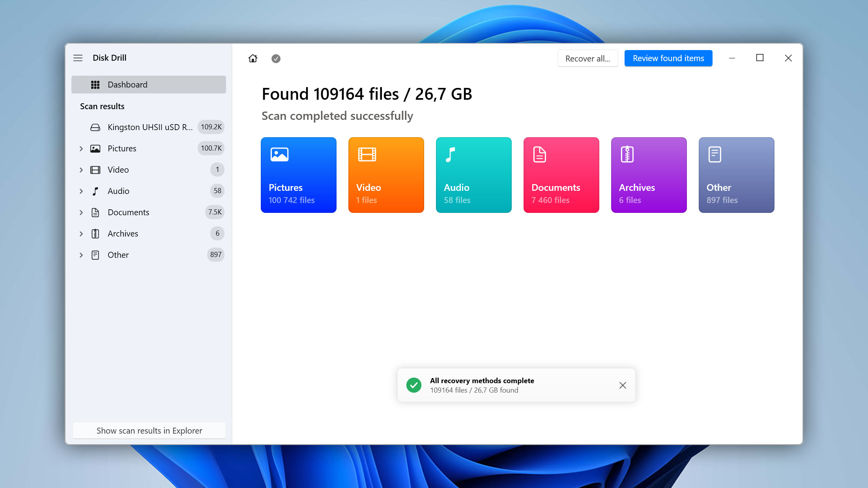Open the pink Documents card
The image size is (868, 488).
[561, 175]
